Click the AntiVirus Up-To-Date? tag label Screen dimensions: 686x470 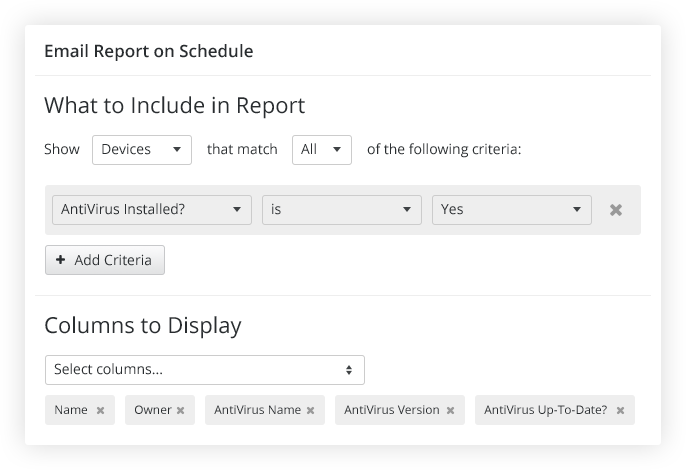[x=546, y=410]
